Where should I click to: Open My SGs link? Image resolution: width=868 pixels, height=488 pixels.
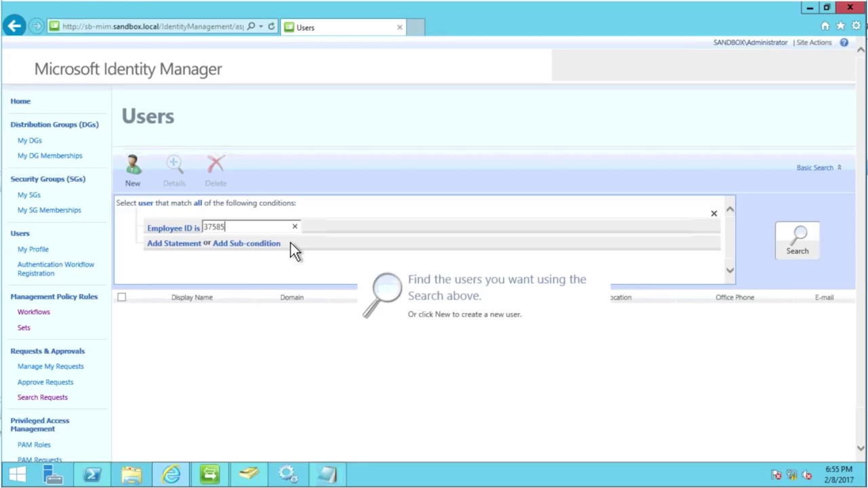(29, 195)
